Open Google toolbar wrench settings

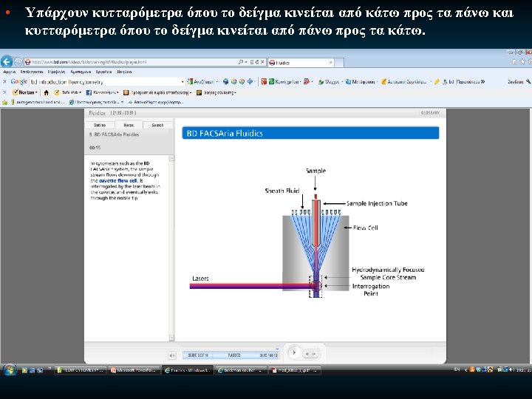528,82
